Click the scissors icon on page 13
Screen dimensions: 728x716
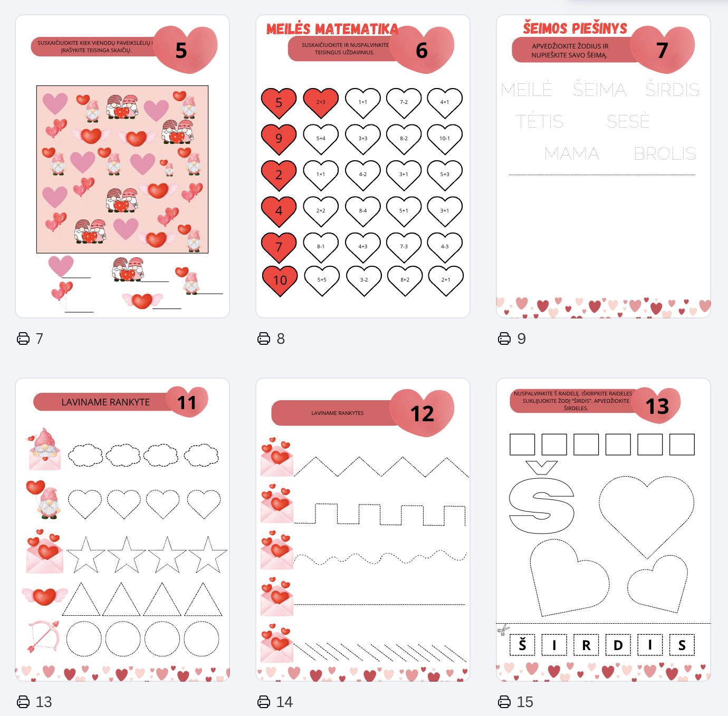(503, 629)
